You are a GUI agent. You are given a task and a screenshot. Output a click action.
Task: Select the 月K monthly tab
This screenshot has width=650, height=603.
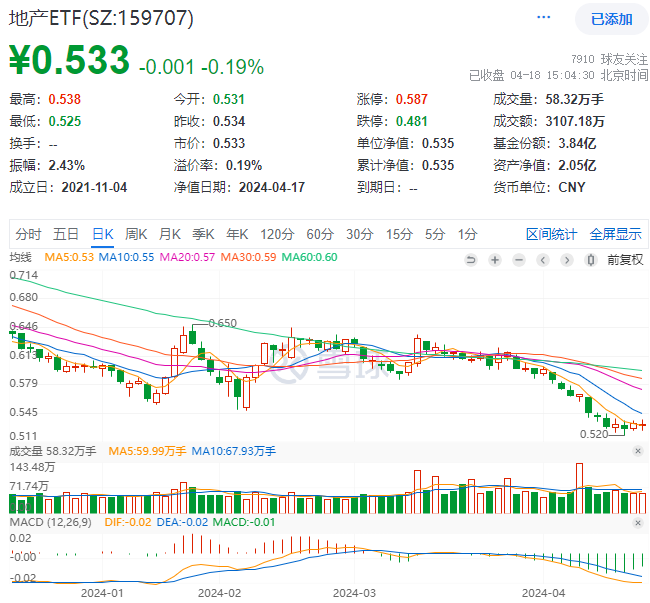[x=170, y=234]
